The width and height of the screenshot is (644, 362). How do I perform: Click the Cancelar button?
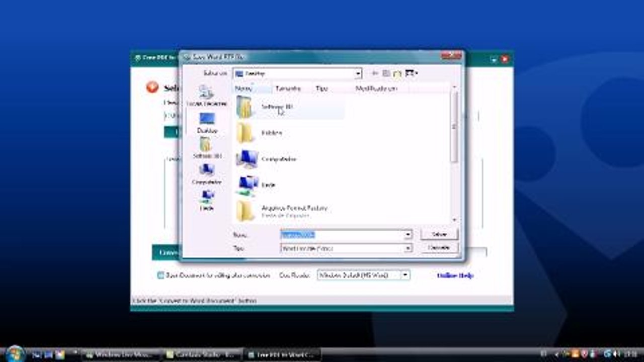[x=439, y=248]
